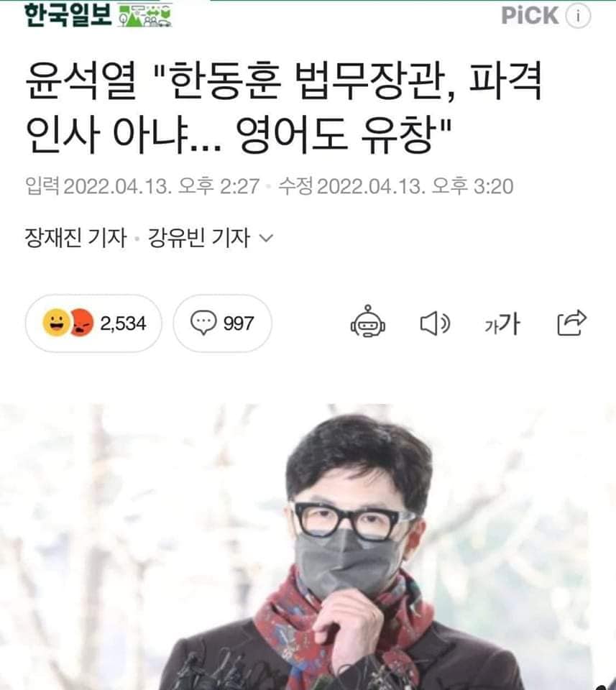This screenshot has height=690, width=616.
Task: Expand the reporter list chevron
Action: click(266, 238)
